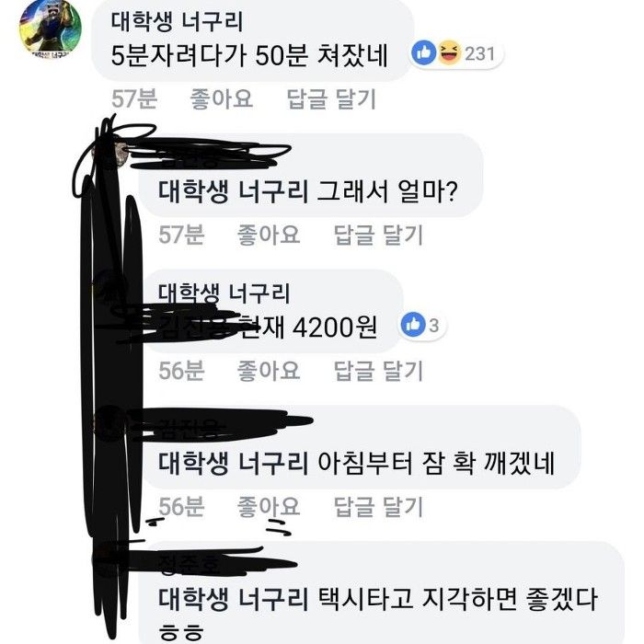Open 대학생 너구리 name on top comment

tap(177, 21)
